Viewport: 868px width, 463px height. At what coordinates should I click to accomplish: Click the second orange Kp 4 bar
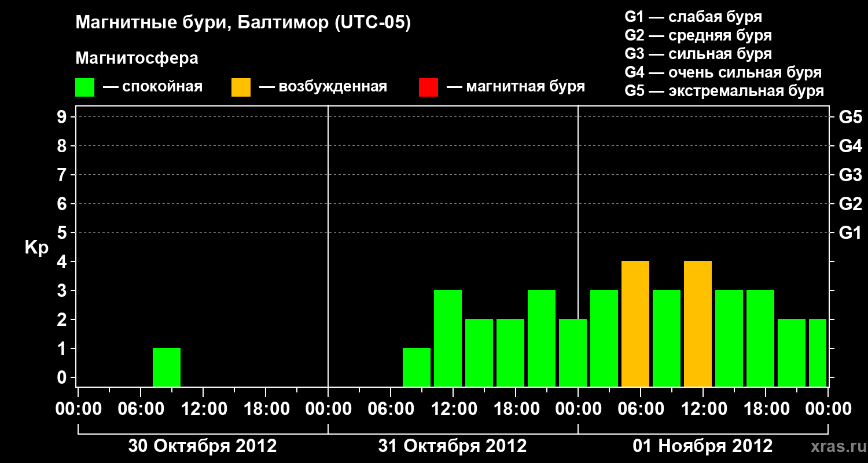click(698, 324)
